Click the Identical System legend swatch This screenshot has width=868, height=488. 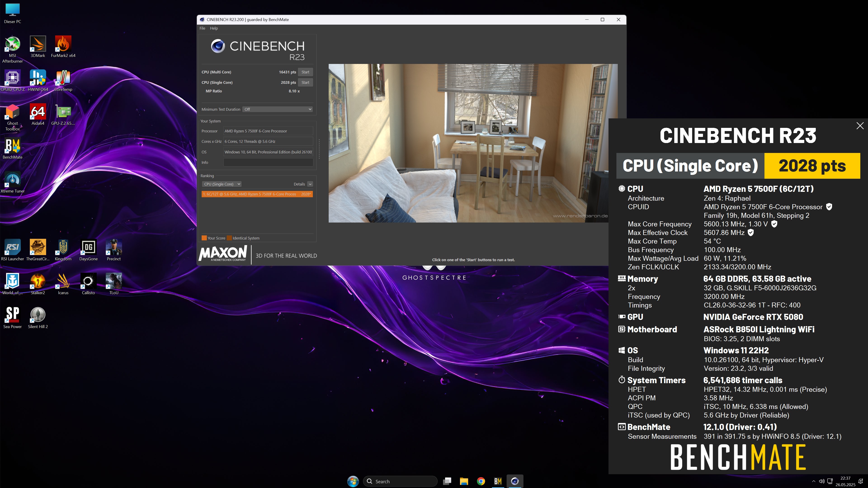click(x=229, y=238)
